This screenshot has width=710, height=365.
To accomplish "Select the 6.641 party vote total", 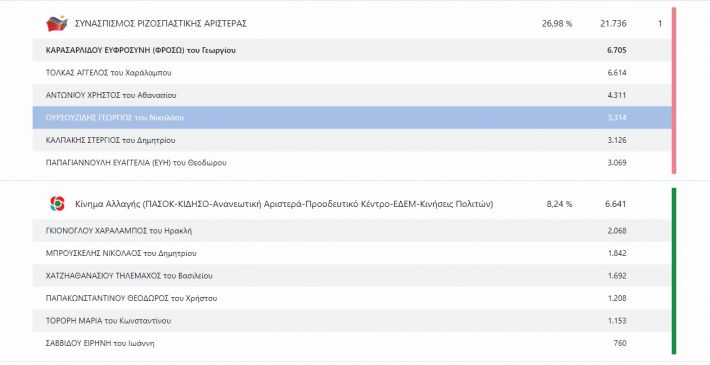I will pyautogui.click(x=615, y=204).
